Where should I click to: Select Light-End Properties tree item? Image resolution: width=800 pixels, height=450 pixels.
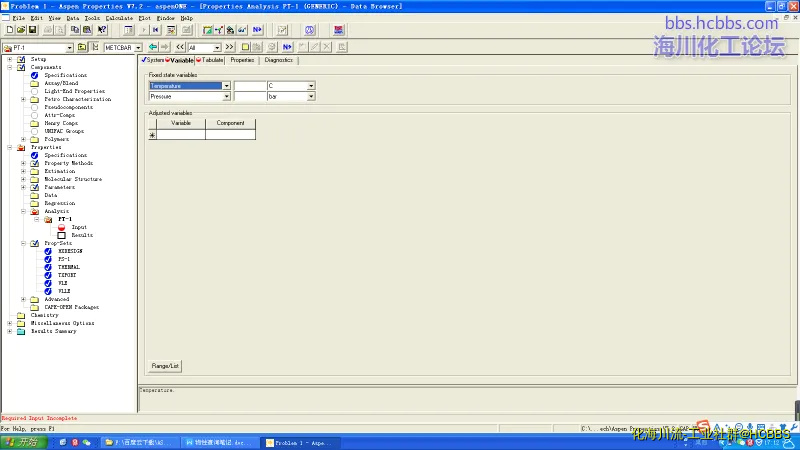click(x=74, y=91)
